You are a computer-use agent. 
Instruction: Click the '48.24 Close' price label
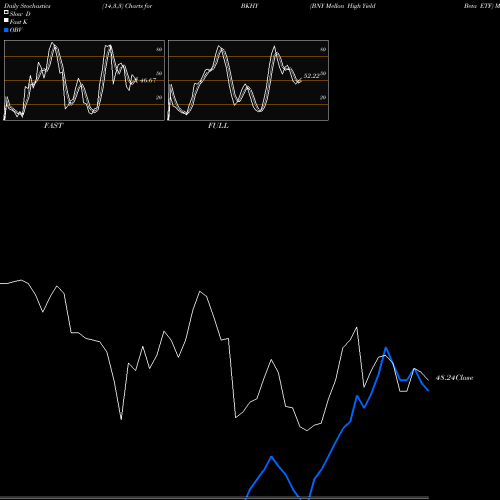point(454,378)
